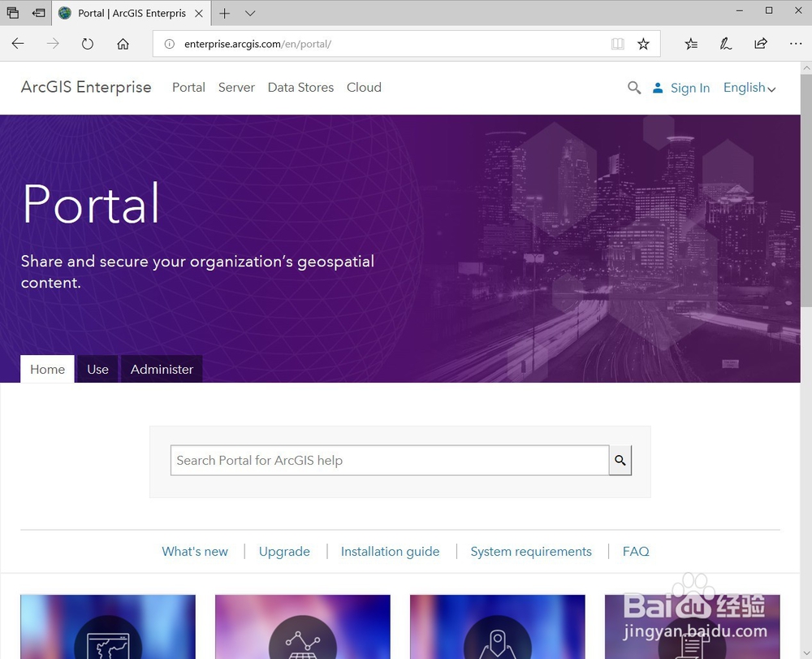The width and height of the screenshot is (812, 659).
Task: Click the chart graph icon card
Action: click(302, 626)
